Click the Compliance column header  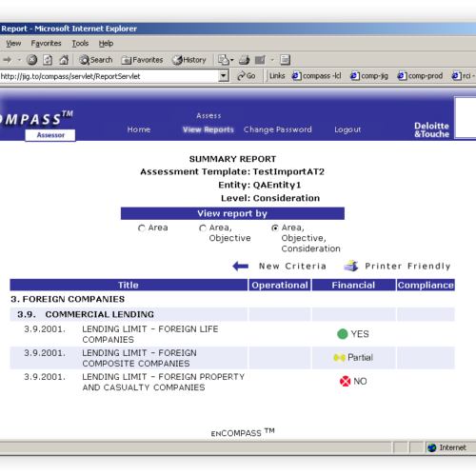pyautogui.click(x=426, y=285)
